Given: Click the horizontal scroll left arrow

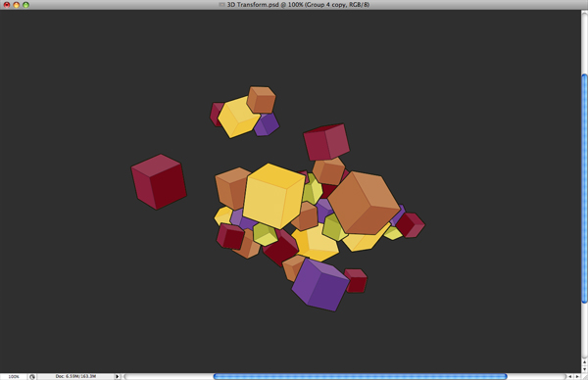Looking at the screenshot, I should (x=570, y=377).
